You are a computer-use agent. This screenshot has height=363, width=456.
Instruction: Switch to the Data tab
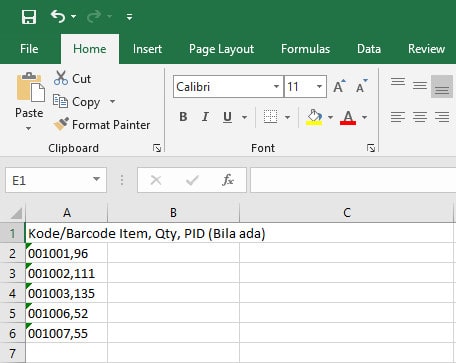369,49
